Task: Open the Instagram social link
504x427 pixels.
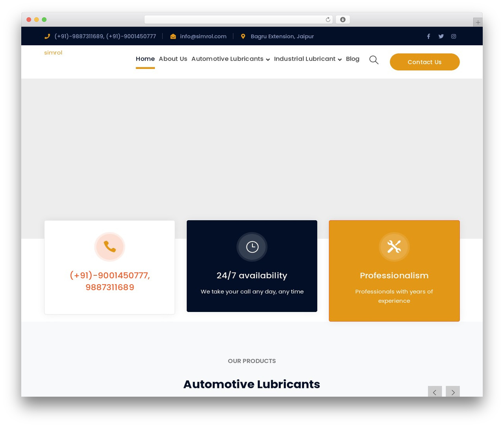Action: [x=454, y=36]
